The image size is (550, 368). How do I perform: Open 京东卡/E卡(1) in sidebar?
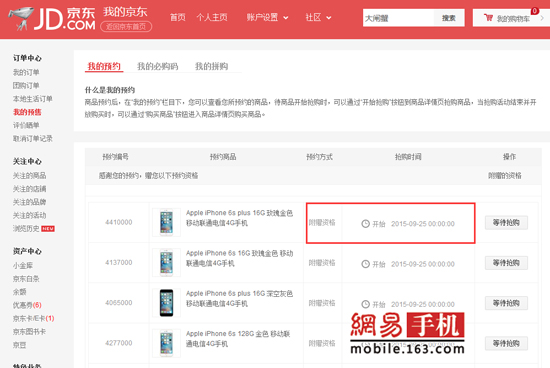(33, 319)
